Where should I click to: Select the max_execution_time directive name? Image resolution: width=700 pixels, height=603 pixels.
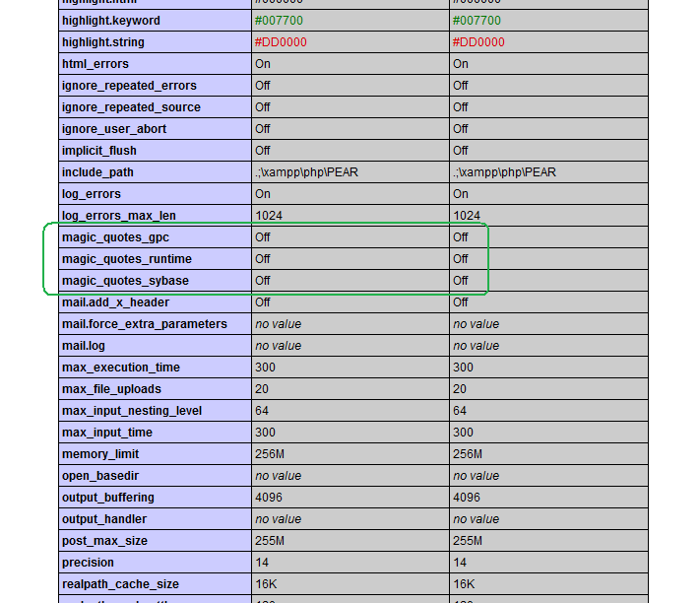coord(121,368)
